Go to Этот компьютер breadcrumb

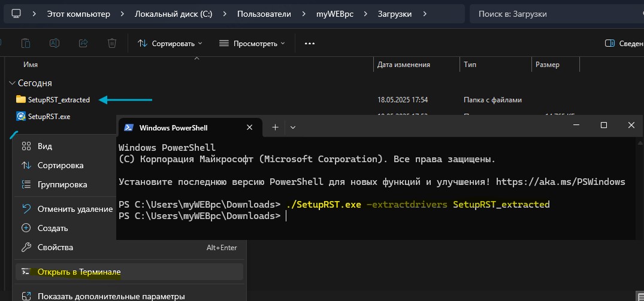click(78, 14)
